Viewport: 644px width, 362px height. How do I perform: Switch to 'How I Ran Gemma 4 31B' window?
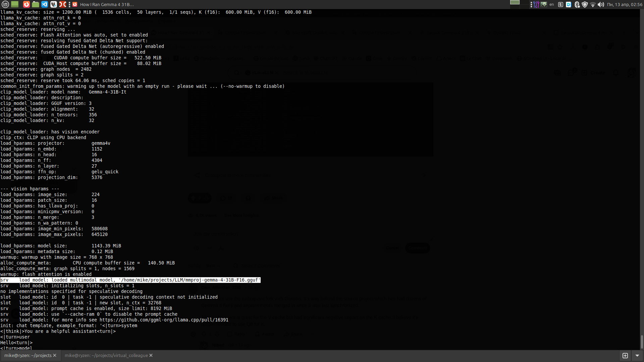(x=103, y=4)
